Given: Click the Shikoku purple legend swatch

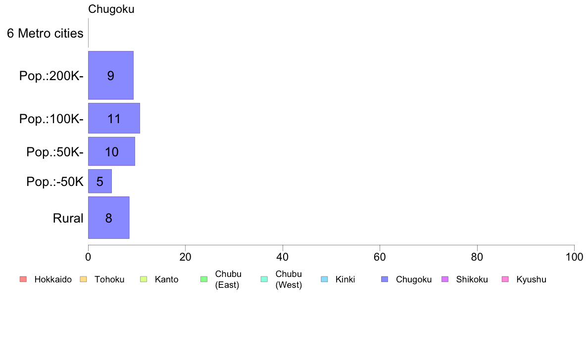Looking at the screenshot, I should (x=445, y=279).
